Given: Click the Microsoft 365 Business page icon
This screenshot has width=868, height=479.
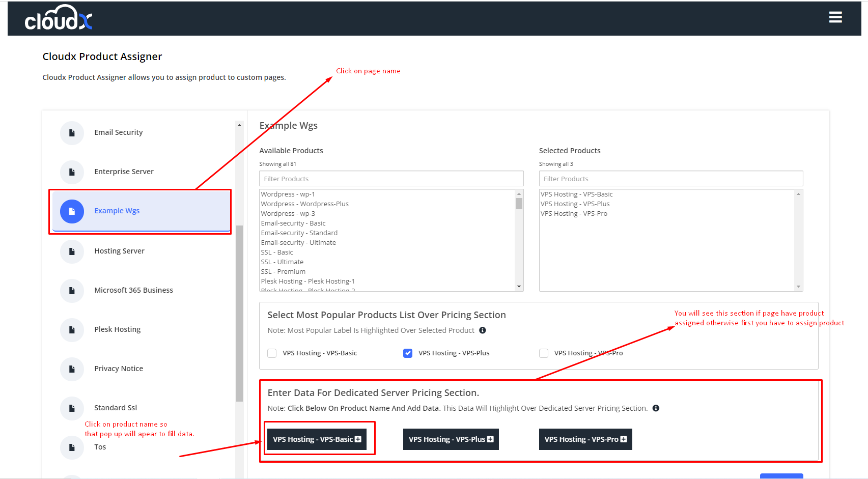Looking at the screenshot, I should click(72, 291).
